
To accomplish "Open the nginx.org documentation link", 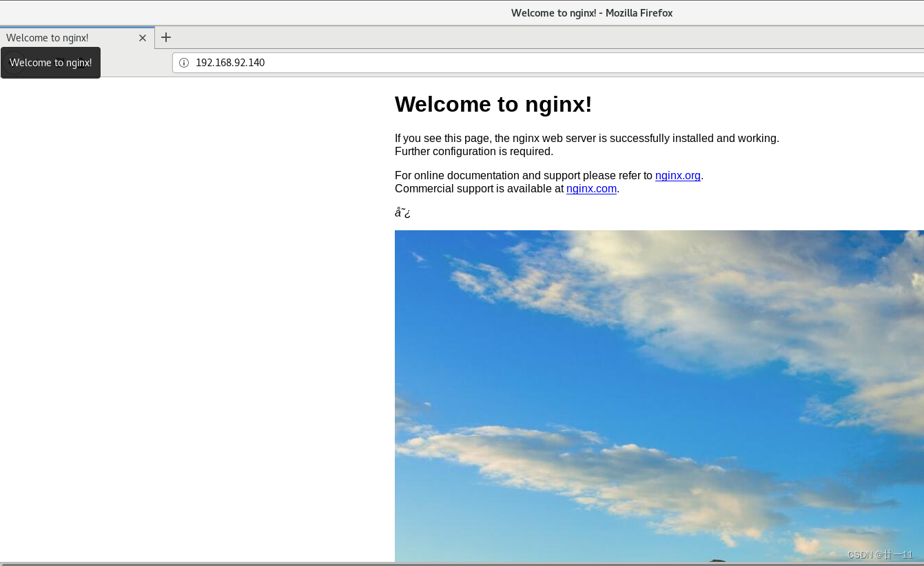I will [x=678, y=175].
